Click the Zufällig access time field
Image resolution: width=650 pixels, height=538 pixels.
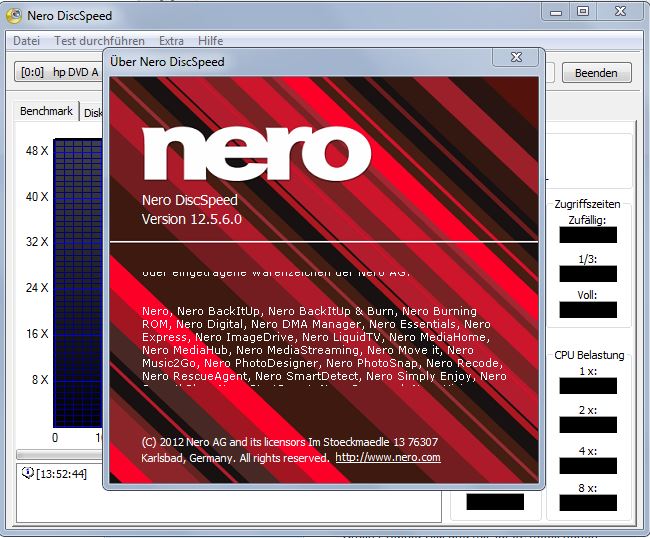coord(587,236)
